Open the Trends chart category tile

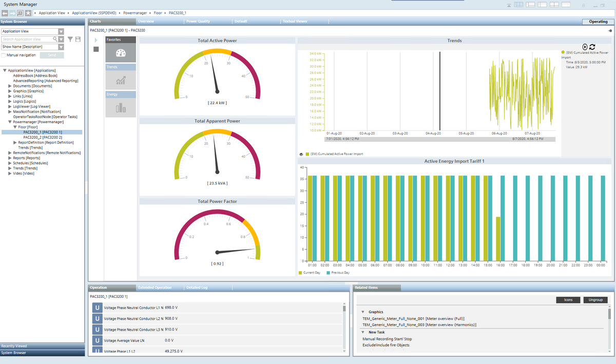pos(121,80)
